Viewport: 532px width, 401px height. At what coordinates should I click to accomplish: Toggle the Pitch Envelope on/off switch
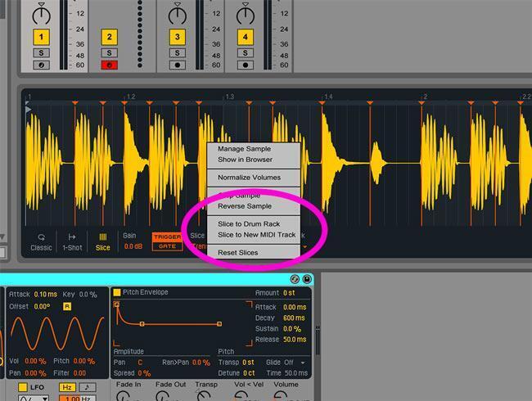[x=117, y=292]
